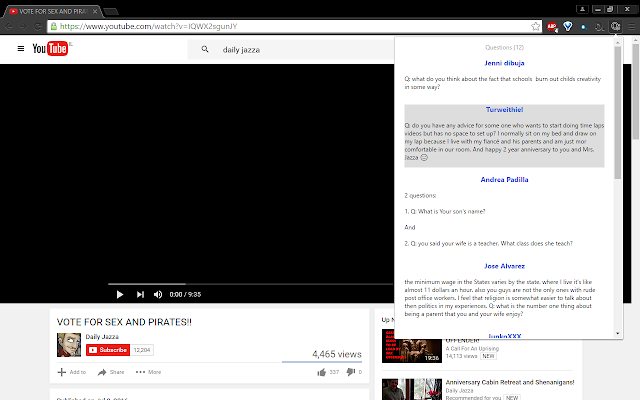
Task: Skip to the next video
Action: tap(140, 294)
